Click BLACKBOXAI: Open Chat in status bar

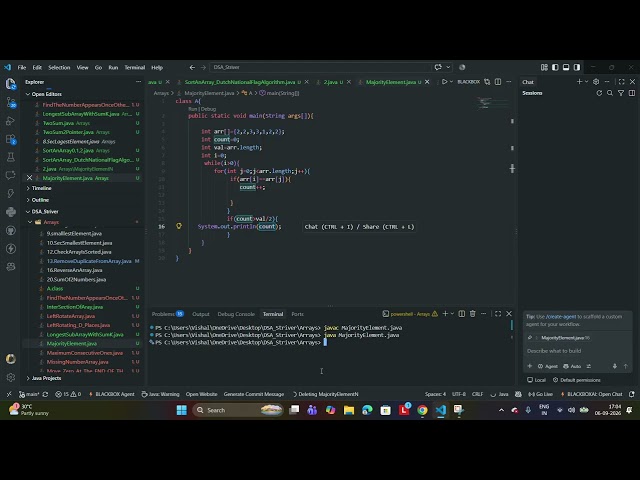592,394
